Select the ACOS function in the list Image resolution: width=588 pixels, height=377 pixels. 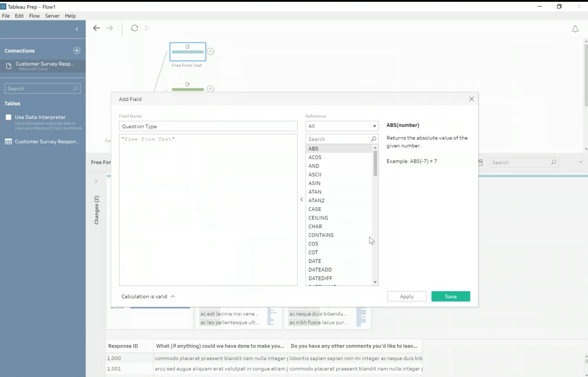(339, 157)
